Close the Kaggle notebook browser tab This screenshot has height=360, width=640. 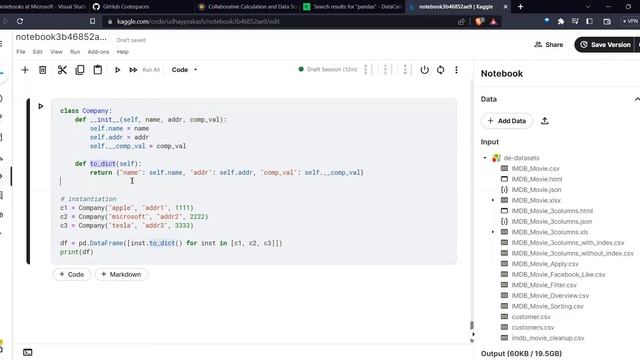tap(505, 7)
